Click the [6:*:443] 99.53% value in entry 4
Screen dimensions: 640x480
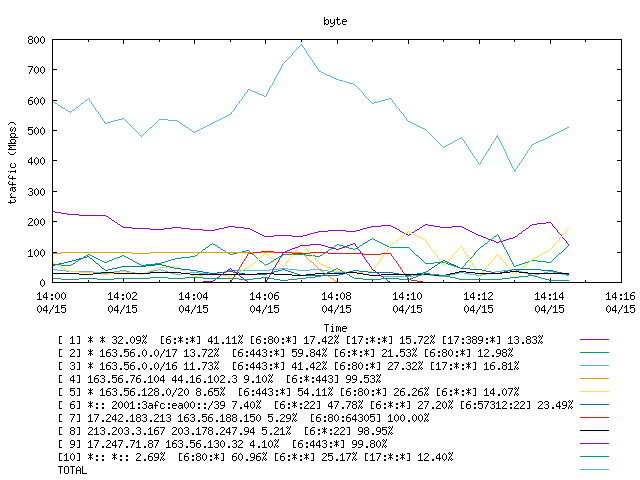point(333,379)
